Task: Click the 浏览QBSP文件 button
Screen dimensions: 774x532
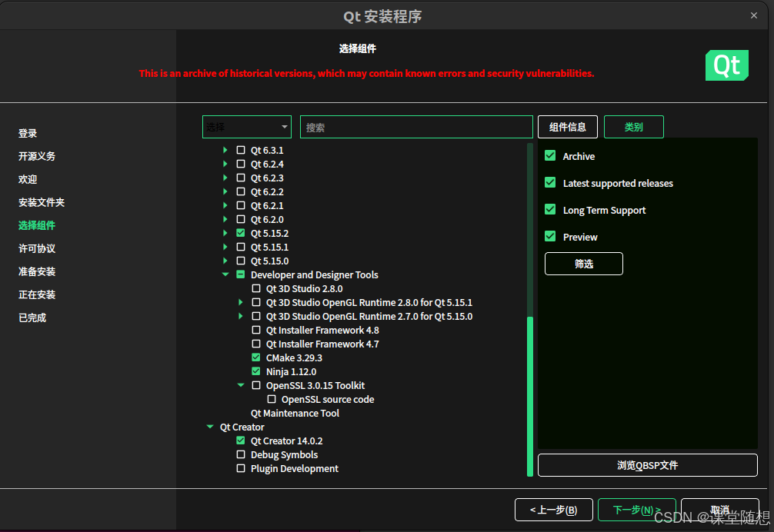Action: (648, 465)
